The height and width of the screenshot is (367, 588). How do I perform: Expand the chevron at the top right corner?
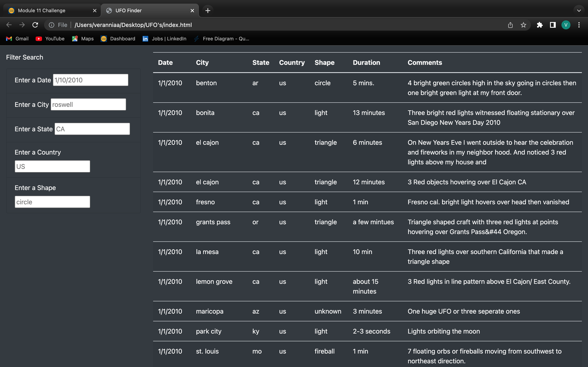(x=579, y=10)
